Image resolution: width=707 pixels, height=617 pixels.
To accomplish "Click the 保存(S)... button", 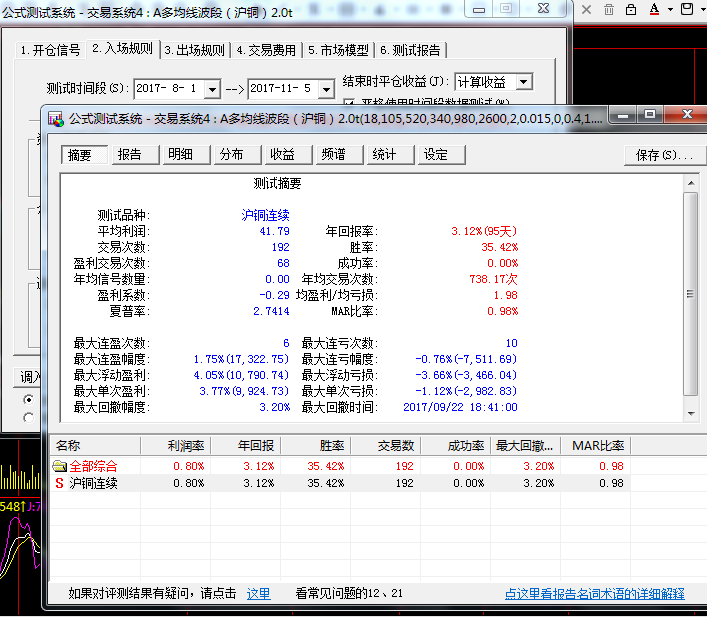I will (x=664, y=156).
